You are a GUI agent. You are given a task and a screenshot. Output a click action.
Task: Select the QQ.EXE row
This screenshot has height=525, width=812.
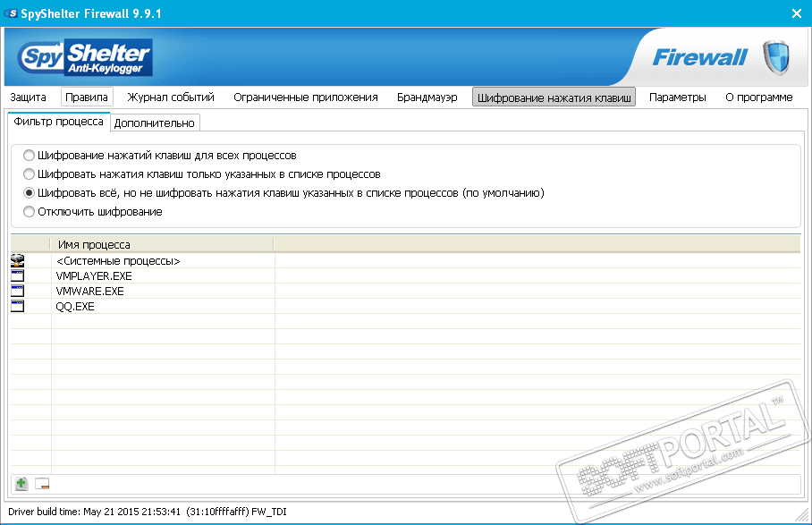coord(405,306)
